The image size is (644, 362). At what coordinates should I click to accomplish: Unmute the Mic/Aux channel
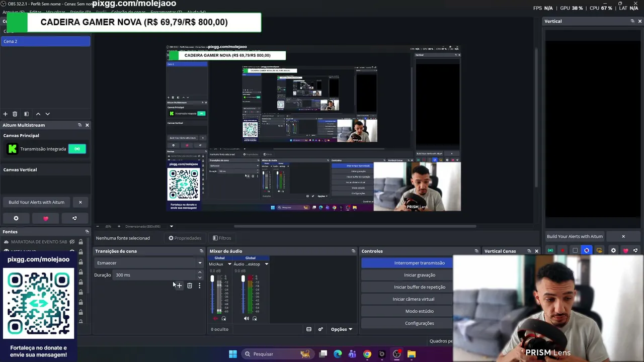pyautogui.click(x=216, y=318)
